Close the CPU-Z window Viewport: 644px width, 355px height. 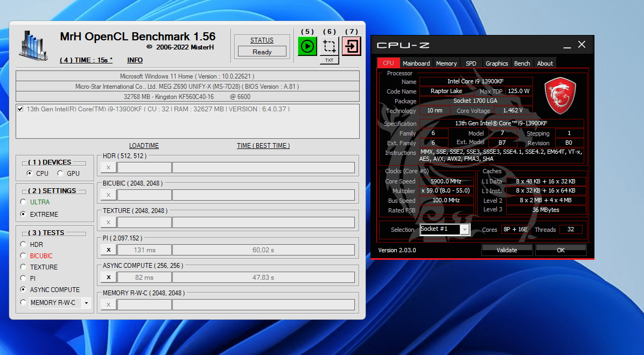[582, 44]
